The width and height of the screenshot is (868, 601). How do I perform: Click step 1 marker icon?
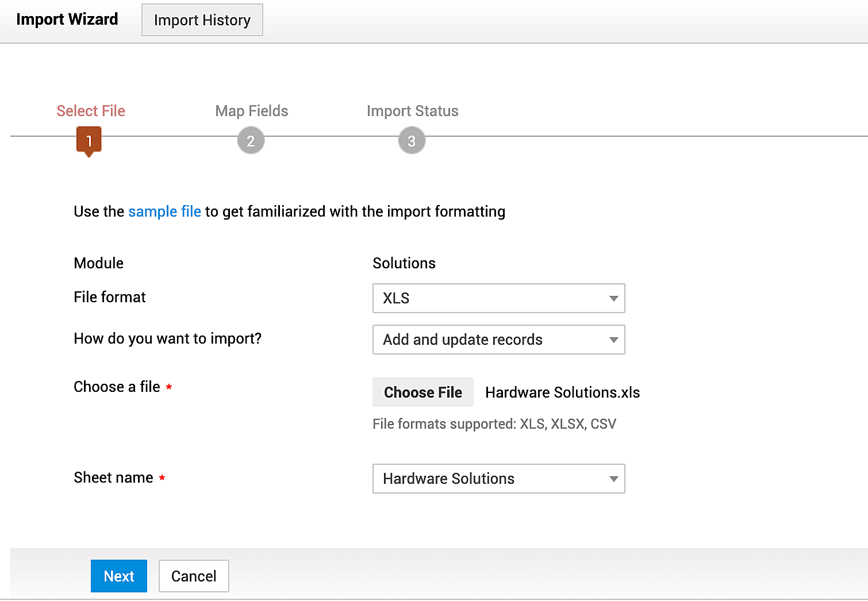[89, 141]
